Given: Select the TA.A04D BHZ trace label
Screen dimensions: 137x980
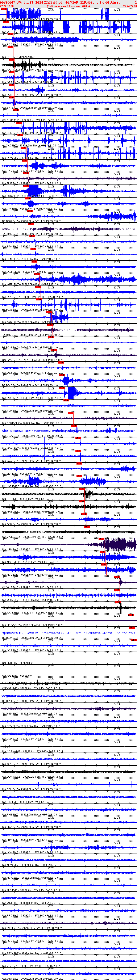Looking at the screenshot, I should point(31,713).
